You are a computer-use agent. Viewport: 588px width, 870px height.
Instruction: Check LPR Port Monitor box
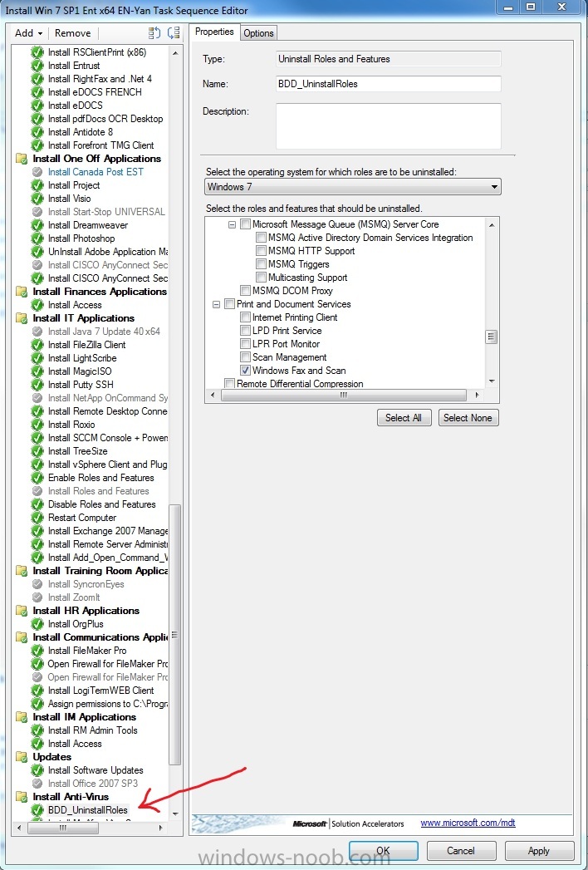point(245,344)
